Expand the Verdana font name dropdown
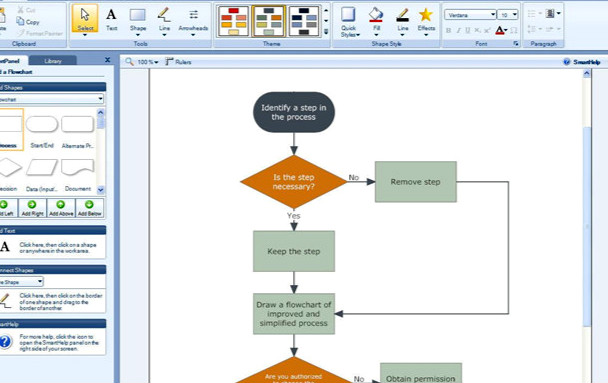The width and height of the screenshot is (608, 383). coord(493,15)
